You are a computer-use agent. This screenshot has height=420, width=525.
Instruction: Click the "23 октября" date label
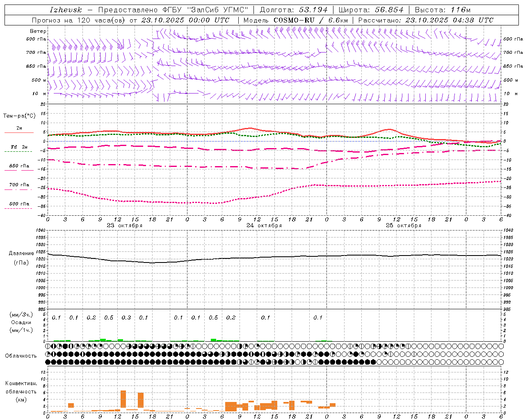[125, 226]
